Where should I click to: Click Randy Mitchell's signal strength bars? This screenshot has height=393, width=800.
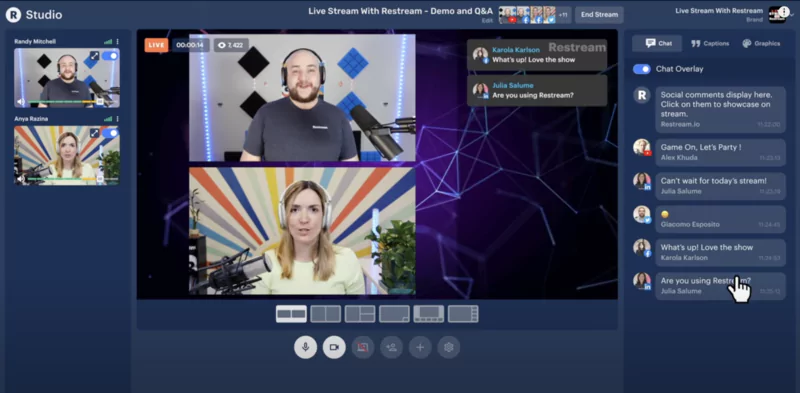(x=108, y=41)
